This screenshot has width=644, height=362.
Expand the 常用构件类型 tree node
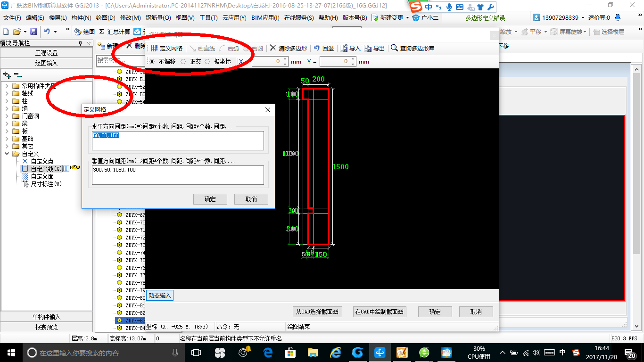click(x=7, y=86)
